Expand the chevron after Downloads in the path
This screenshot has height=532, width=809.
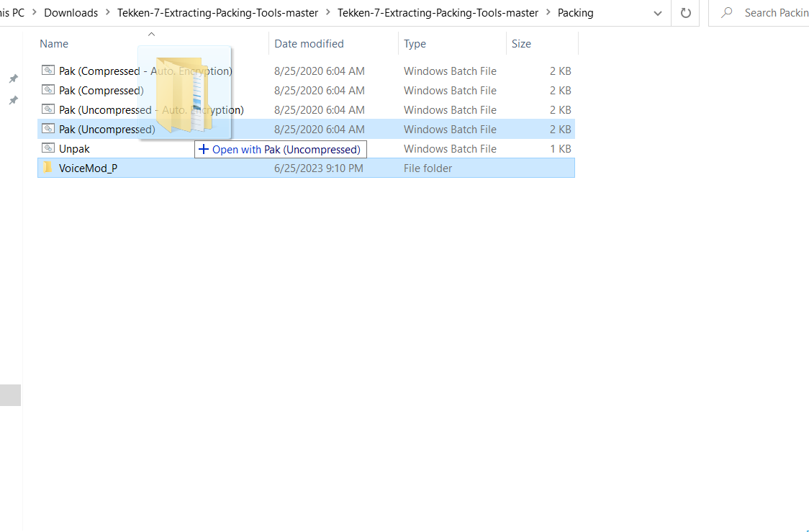click(108, 12)
